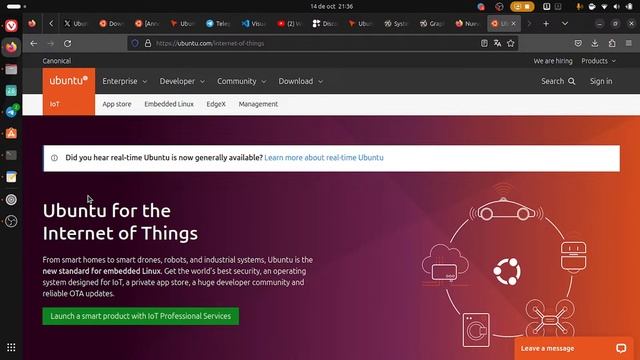Viewport: 640px width, 360px height.
Task: Open the Management submenu item
Action: tap(258, 104)
